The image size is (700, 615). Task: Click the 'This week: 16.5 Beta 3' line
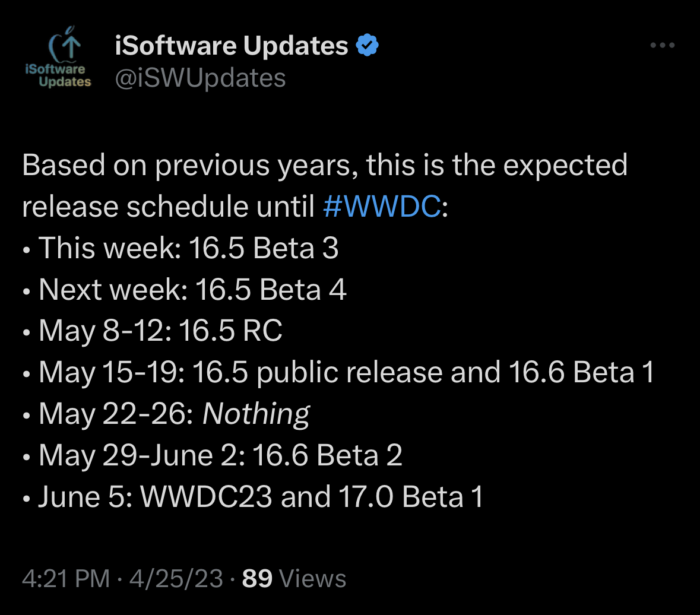[188, 248]
